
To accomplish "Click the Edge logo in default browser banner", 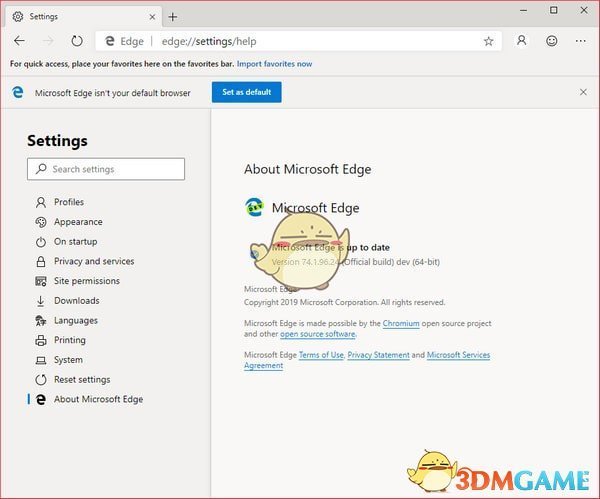I will click(18, 92).
